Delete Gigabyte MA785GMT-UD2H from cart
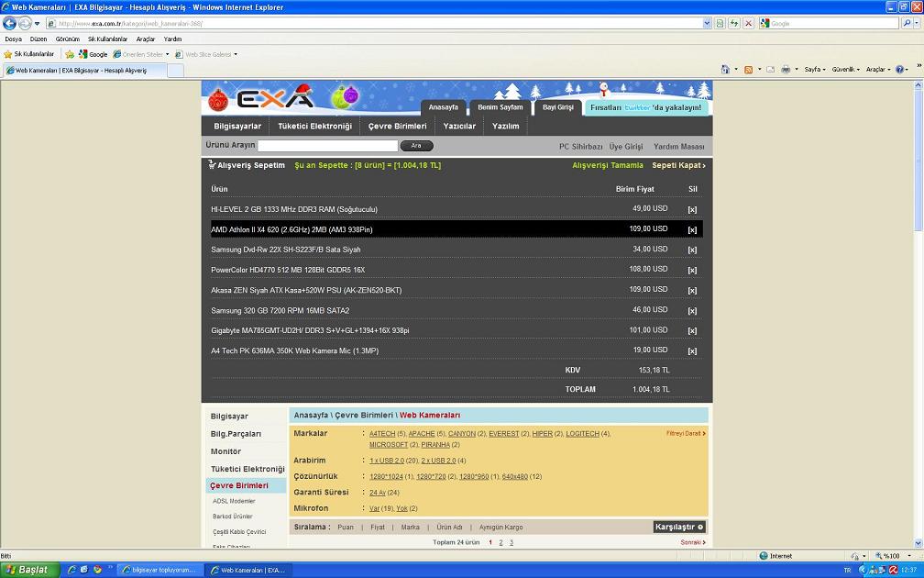Screen dimensions: 924x578 point(692,331)
